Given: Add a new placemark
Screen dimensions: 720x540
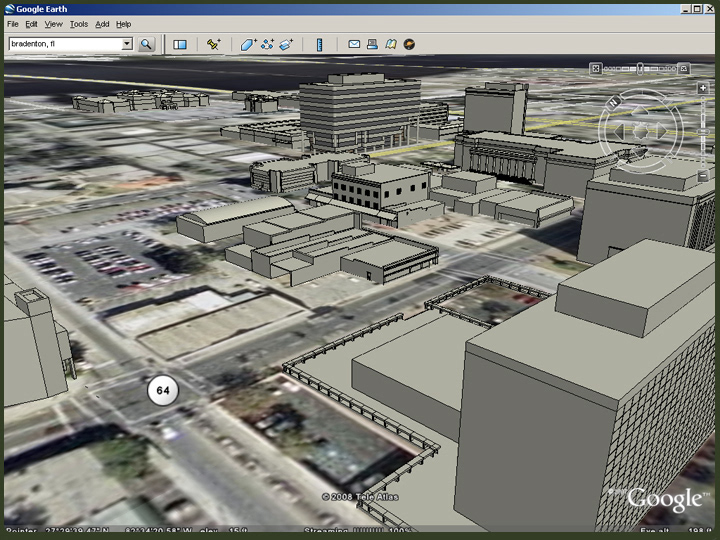Looking at the screenshot, I should [x=213, y=44].
